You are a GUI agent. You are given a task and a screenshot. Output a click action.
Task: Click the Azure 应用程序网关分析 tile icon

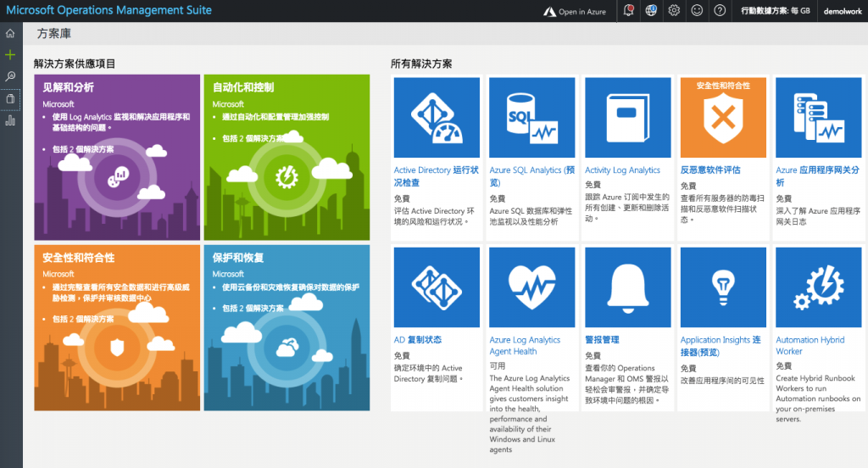819,117
